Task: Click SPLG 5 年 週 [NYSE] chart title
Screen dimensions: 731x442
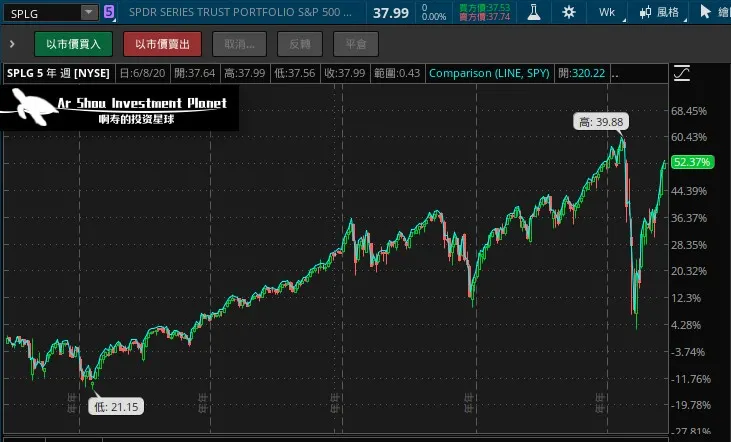Action: click(x=58, y=73)
